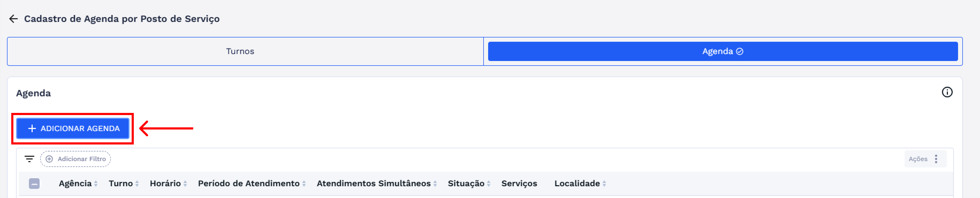Screen dimensions: 980x198
Task: Click the back arrow icon
Action: point(14,19)
